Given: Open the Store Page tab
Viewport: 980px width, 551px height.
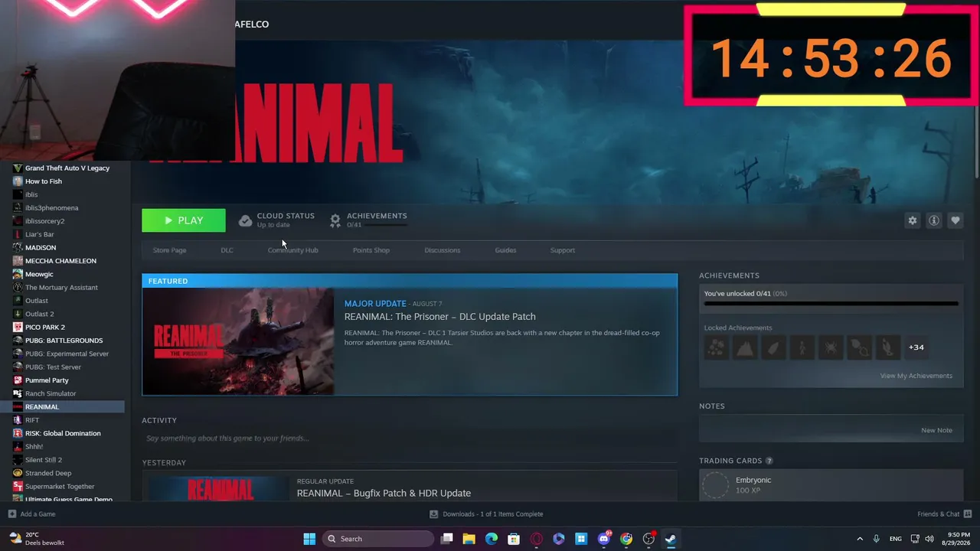Looking at the screenshot, I should pyautogui.click(x=169, y=250).
